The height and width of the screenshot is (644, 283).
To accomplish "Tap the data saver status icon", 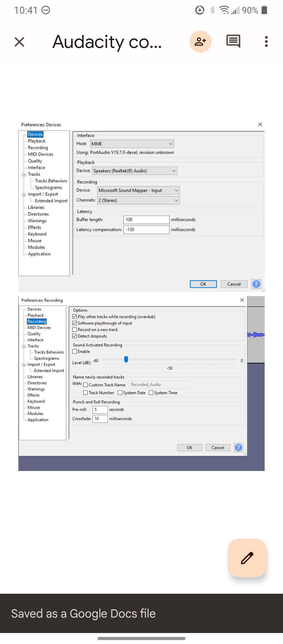I will coord(200,10).
